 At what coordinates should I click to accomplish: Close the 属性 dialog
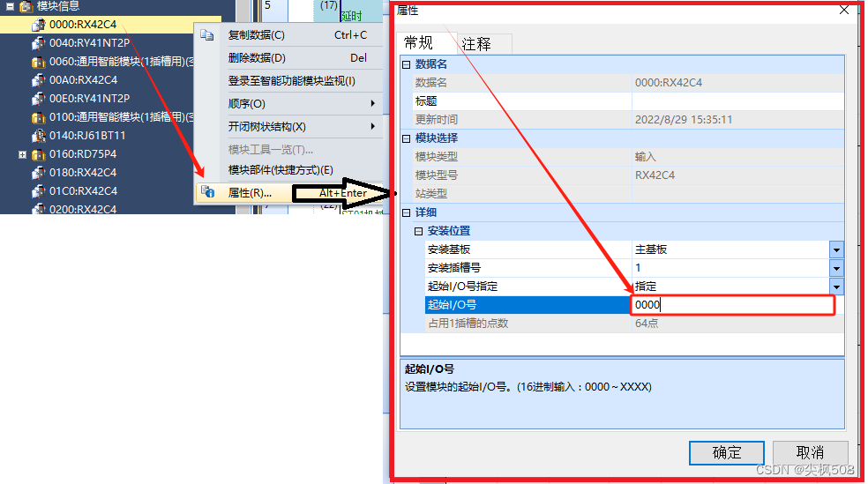click(x=843, y=10)
